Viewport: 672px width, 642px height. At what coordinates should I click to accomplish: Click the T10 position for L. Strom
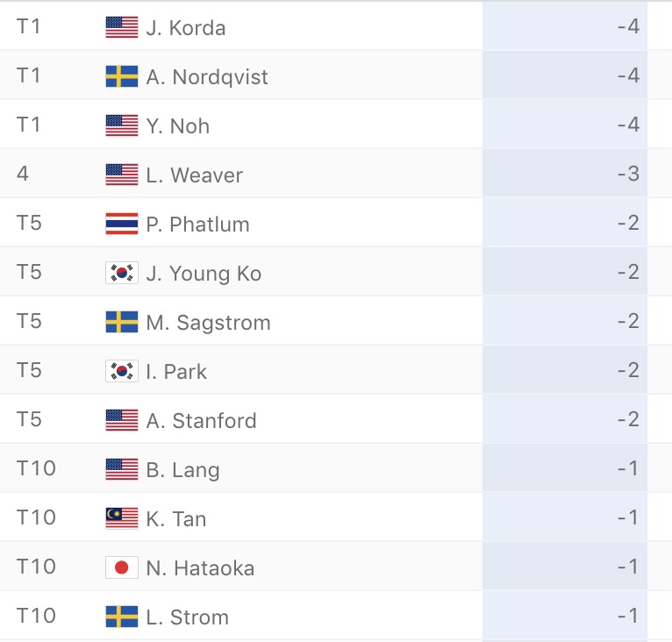pyautogui.click(x=36, y=616)
